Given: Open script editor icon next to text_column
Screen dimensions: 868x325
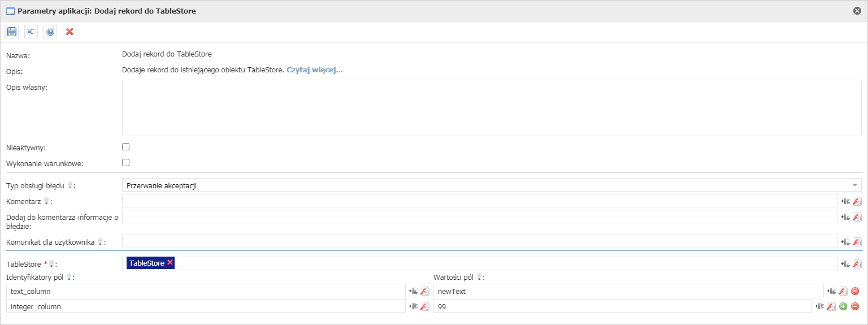Looking at the screenshot, I should 424,291.
